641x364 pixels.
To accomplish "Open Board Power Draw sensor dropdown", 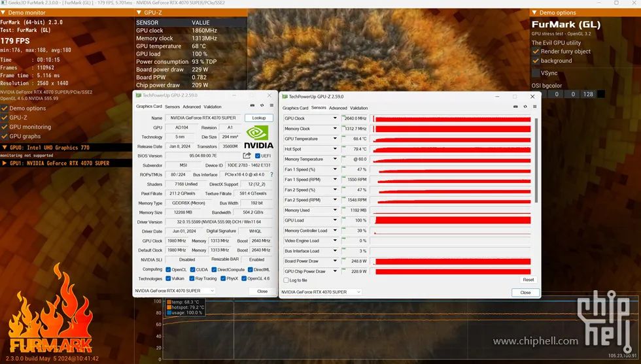I will click(335, 261).
